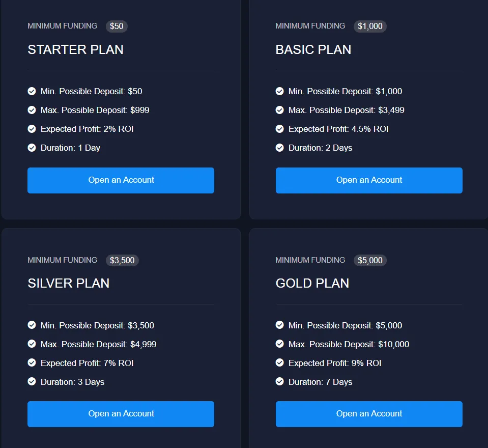Click checkmark icon beside Starter Min. Possible Deposit: $50
Screen dimensions: 488x448
pyautogui.click(x=32, y=92)
